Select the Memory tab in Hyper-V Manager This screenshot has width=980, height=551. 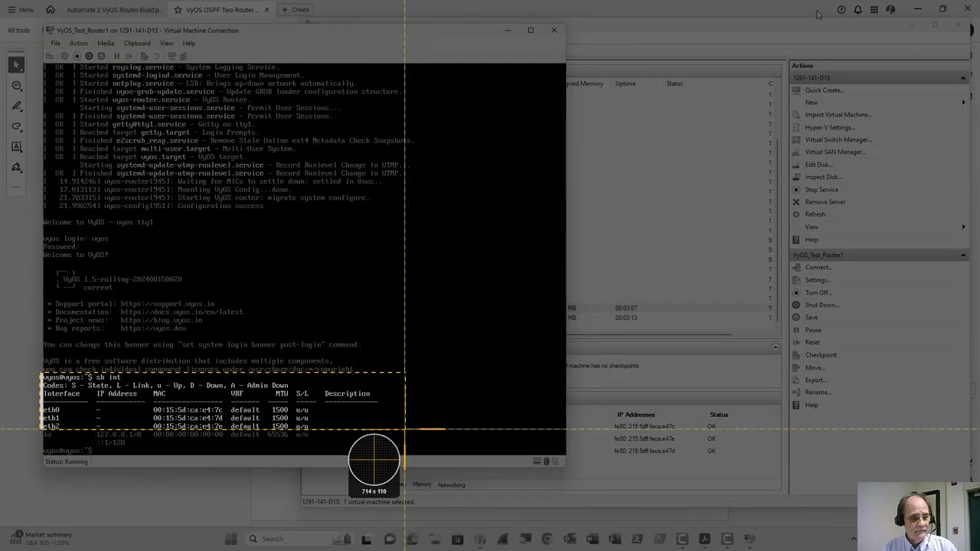point(422,484)
